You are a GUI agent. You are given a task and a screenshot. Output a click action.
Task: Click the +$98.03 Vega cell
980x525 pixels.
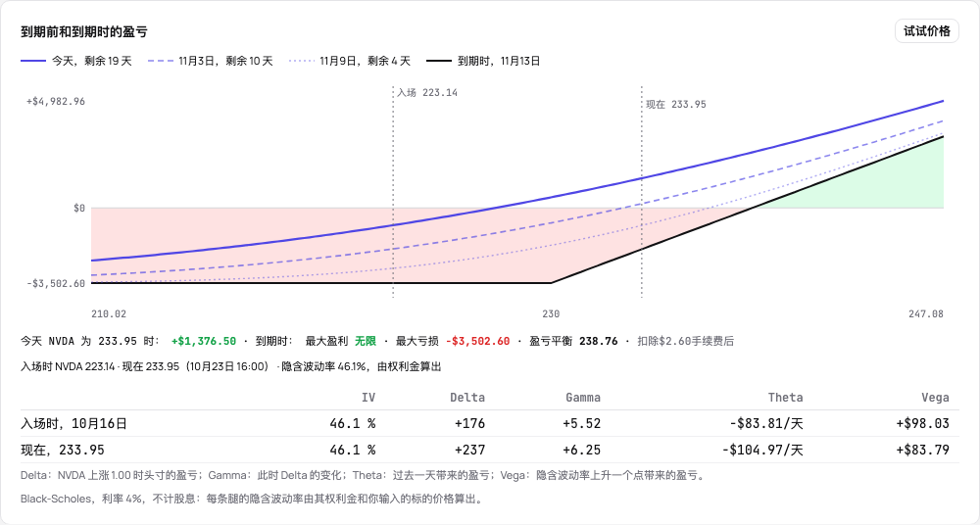[922, 424]
